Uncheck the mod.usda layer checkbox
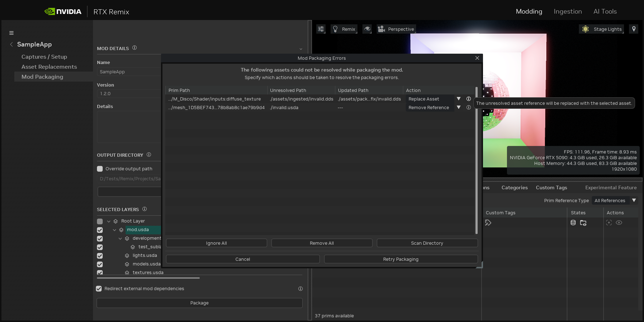 coord(100,230)
